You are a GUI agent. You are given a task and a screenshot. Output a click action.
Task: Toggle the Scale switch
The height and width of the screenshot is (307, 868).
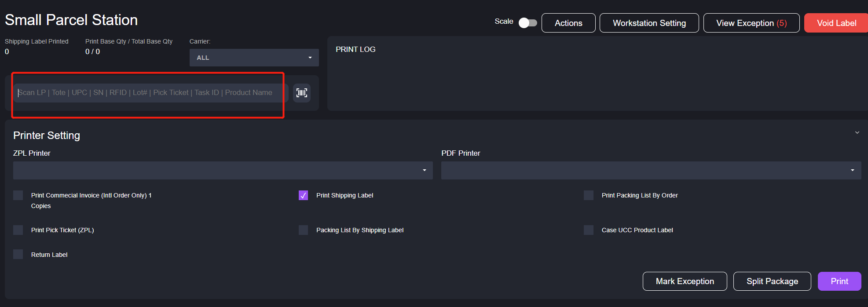tap(527, 23)
